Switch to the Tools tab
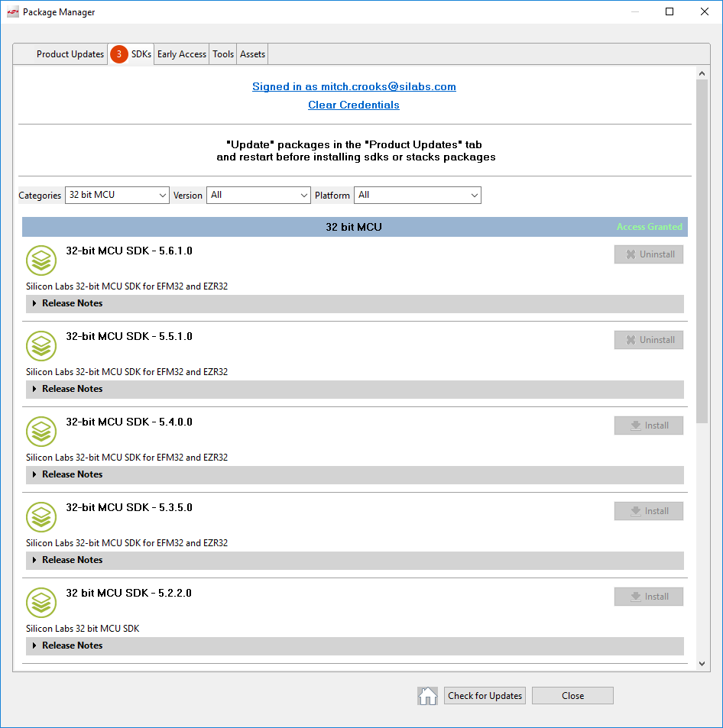This screenshot has height=728, width=723. click(x=223, y=54)
